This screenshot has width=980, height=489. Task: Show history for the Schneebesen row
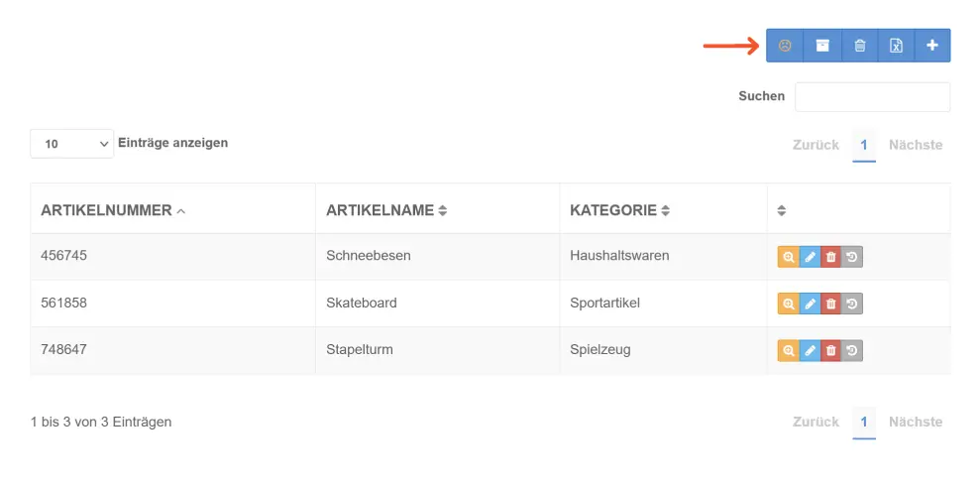point(852,256)
